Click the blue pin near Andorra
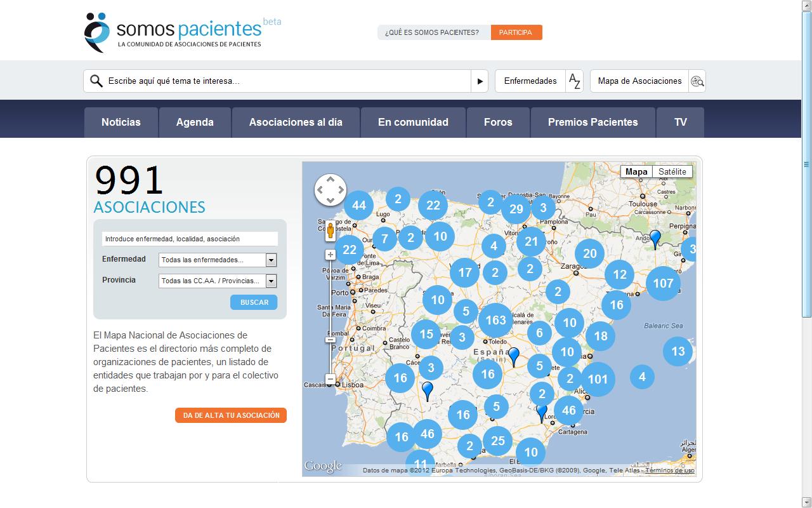Image resolution: width=812 pixels, height=508 pixels. (655, 239)
